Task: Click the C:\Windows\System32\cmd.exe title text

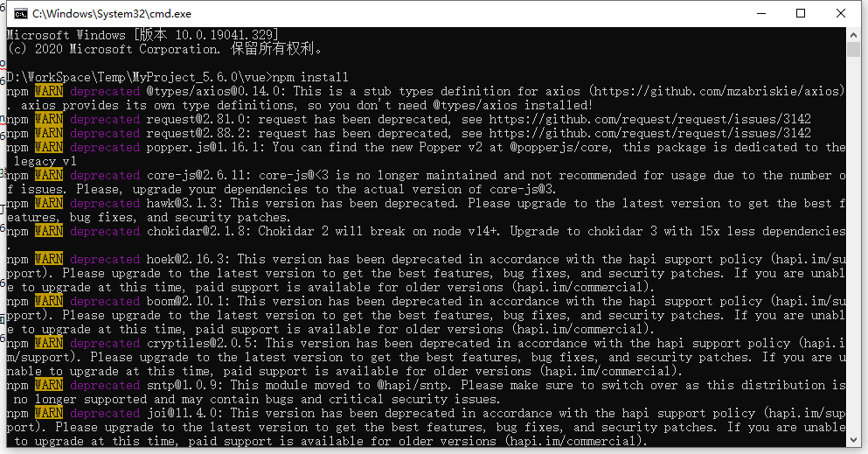Action: click(111, 14)
